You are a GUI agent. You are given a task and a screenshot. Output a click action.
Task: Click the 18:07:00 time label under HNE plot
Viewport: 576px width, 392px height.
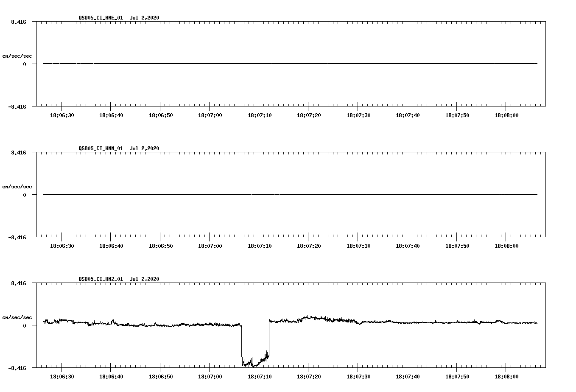[x=210, y=115]
